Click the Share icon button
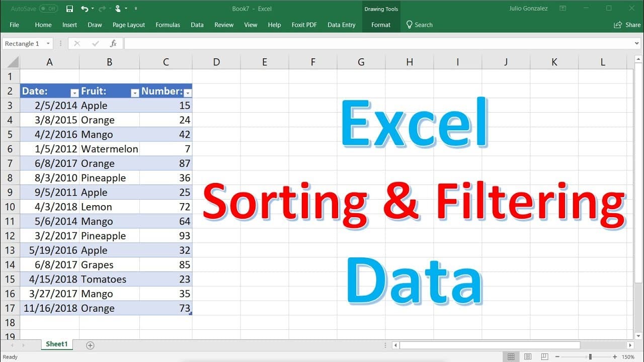 tap(627, 25)
